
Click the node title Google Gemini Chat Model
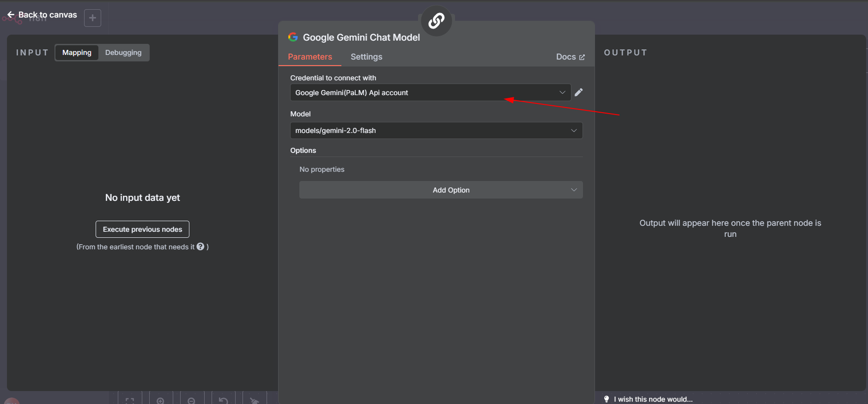361,37
